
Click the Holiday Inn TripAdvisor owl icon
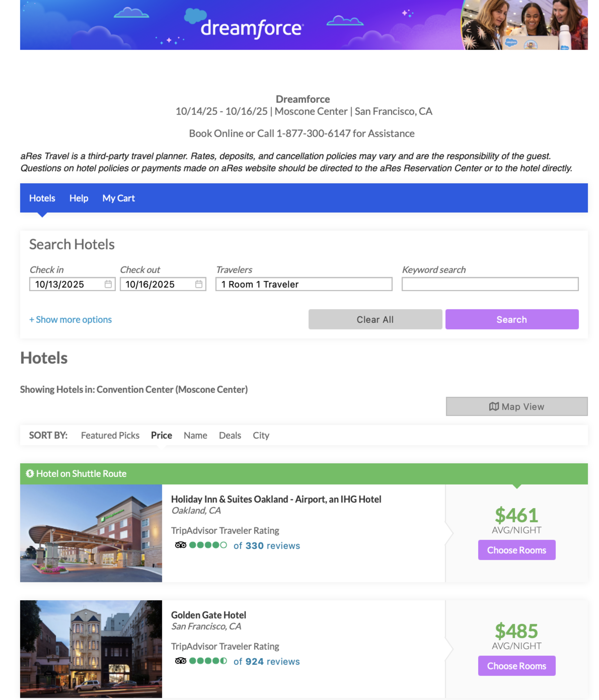click(x=181, y=545)
